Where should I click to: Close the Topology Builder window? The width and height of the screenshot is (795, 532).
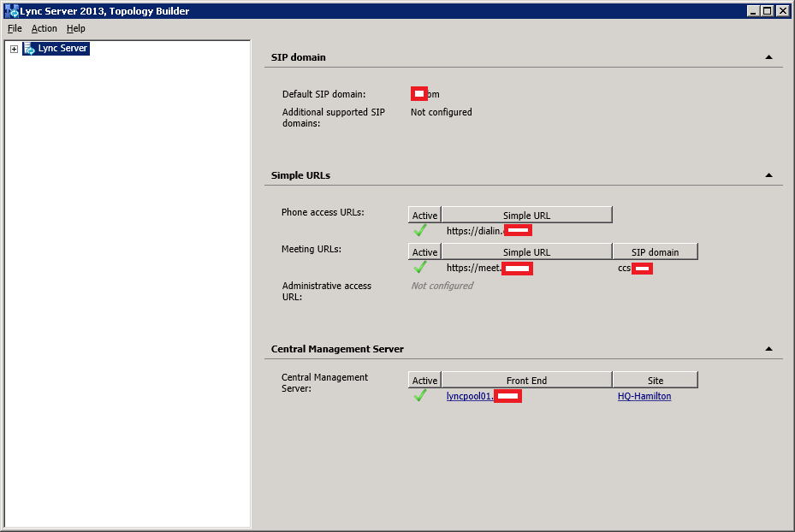(783, 10)
